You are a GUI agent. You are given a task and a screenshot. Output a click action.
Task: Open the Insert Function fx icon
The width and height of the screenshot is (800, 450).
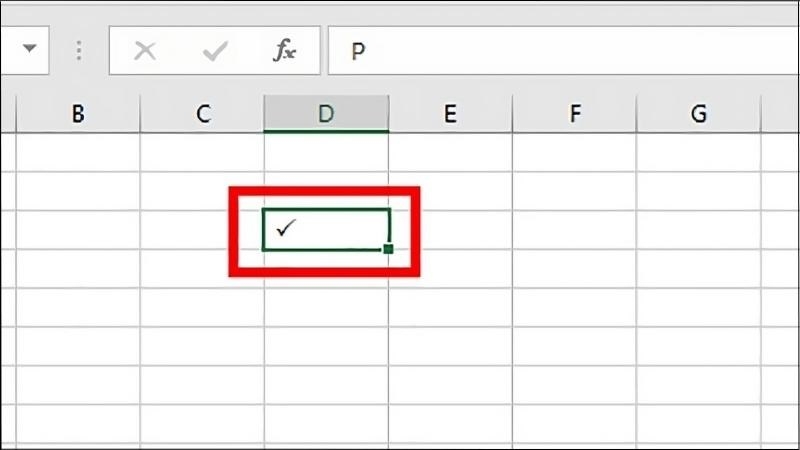point(285,51)
